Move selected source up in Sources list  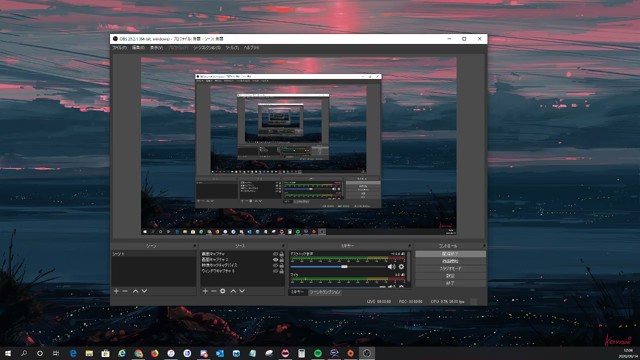(233, 291)
